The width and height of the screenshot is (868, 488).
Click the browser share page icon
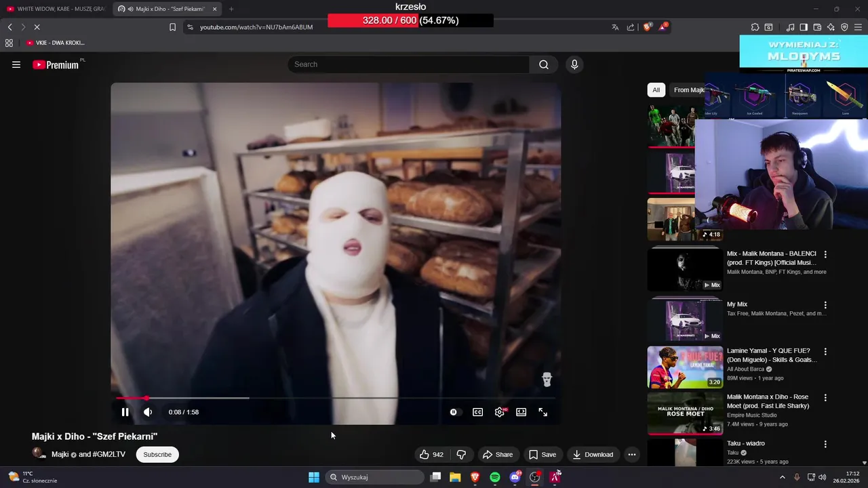tap(631, 27)
